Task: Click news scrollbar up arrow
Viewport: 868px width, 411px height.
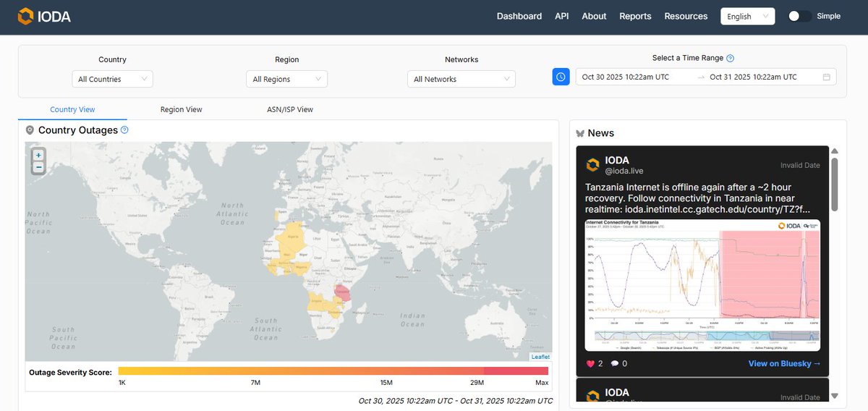Action: [835, 151]
